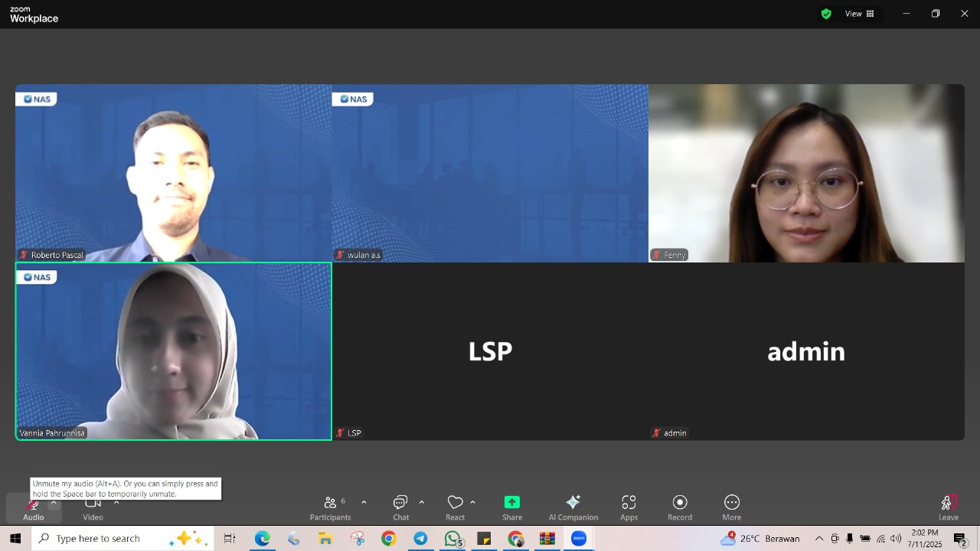This screenshot has height=551, width=980.
Task: Start recording the meeting
Action: click(x=679, y=507)
